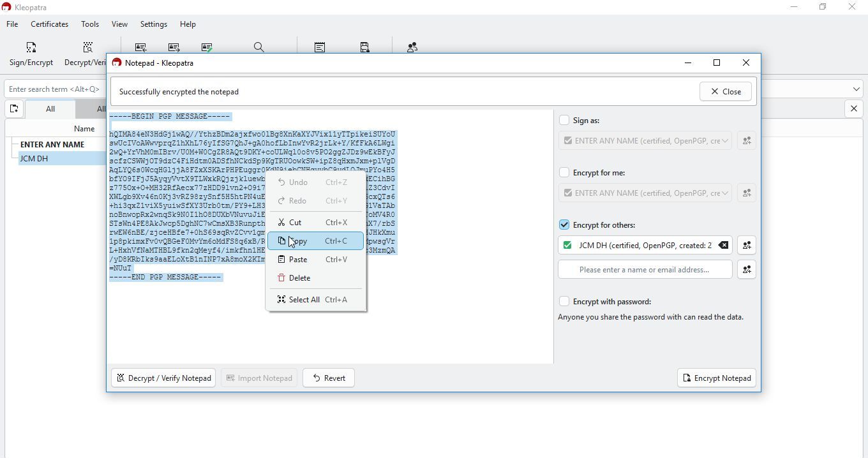Open certificate selection for Encrypt for me row

747,193
